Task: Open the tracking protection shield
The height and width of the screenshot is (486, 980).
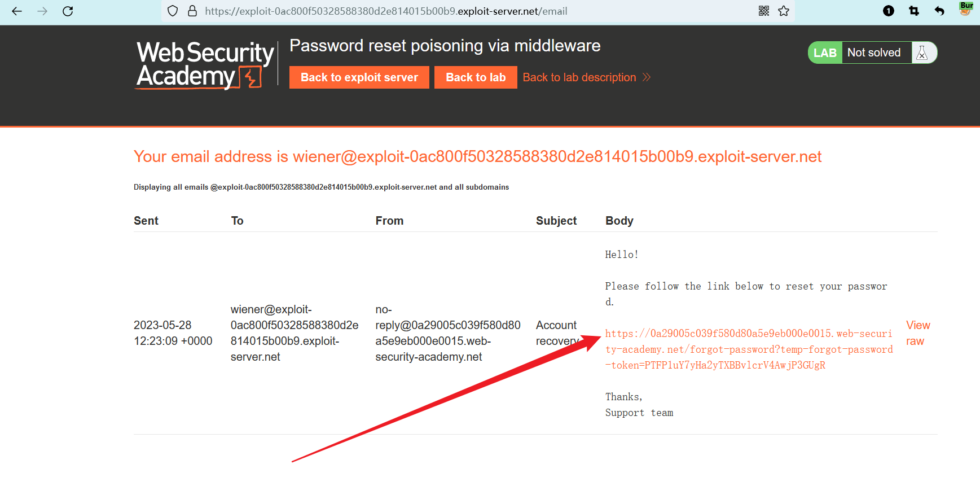Action: (173, 11)
